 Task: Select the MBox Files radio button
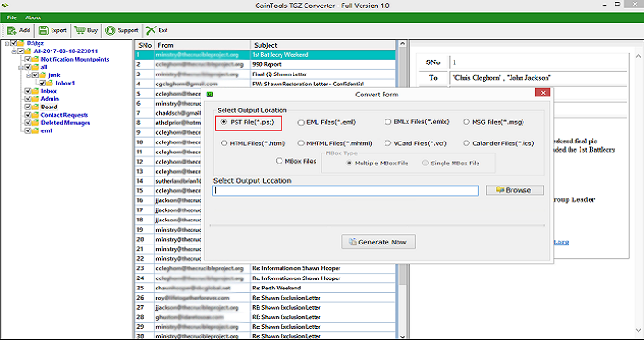(x=280, y=161)
